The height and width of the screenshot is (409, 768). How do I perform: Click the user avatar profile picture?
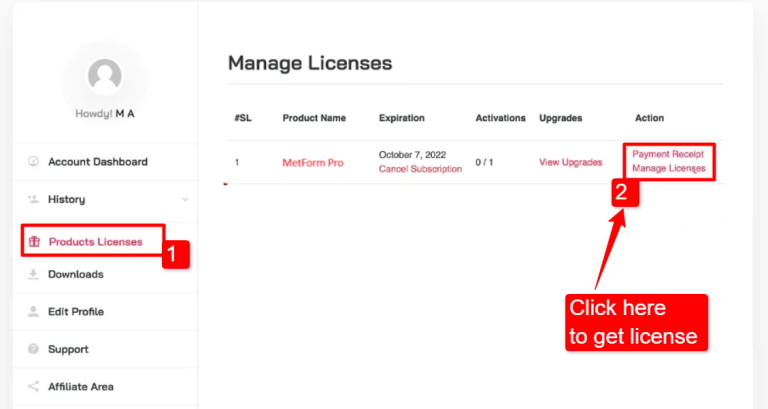click(x=104, y=75)
